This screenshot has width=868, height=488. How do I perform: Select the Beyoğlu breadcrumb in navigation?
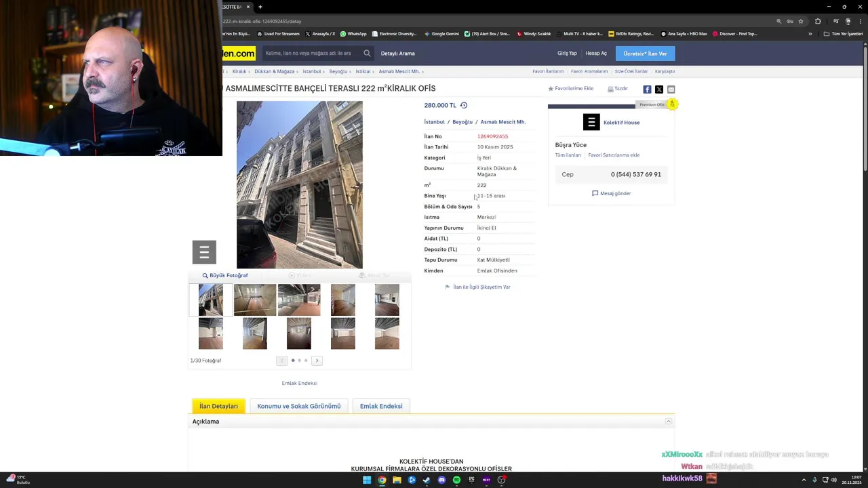click(338, 71)
